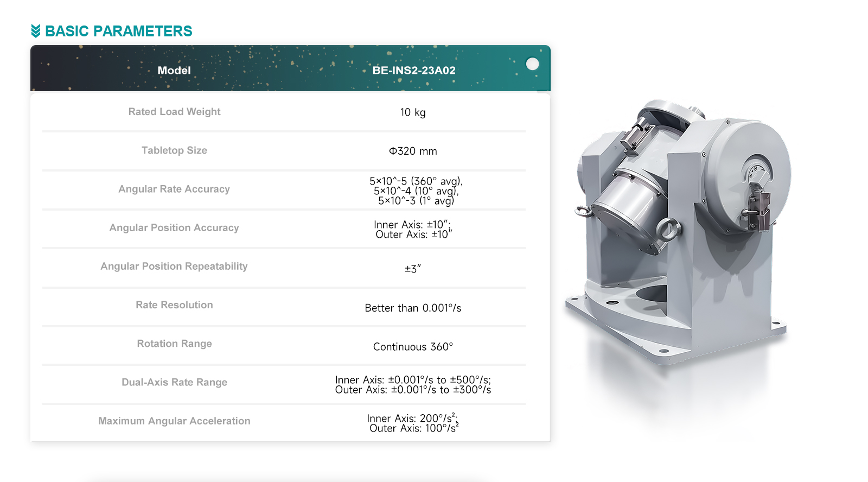Select the Rotation Range label
868x482 pixels.
[x=174, y=344]
